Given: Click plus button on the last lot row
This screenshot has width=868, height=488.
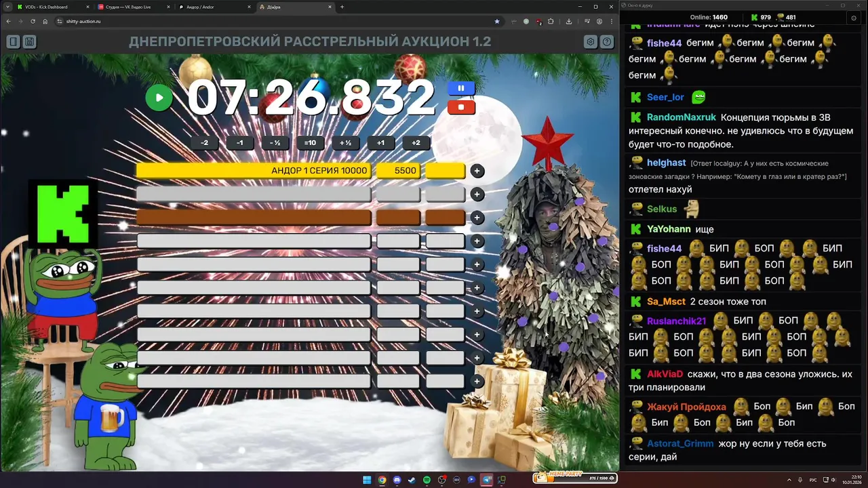Looking at the screenshot, I should (x=477, y=382).
